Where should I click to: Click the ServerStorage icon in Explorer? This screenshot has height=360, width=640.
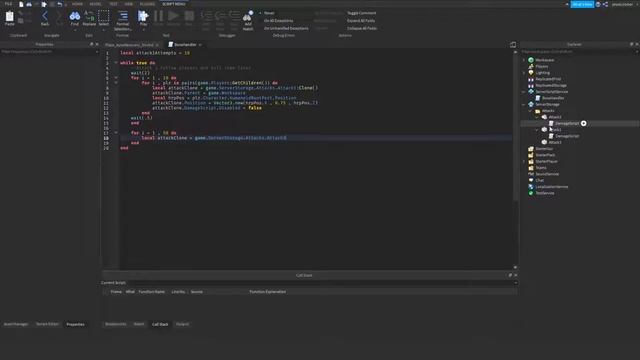coord(531,104)
